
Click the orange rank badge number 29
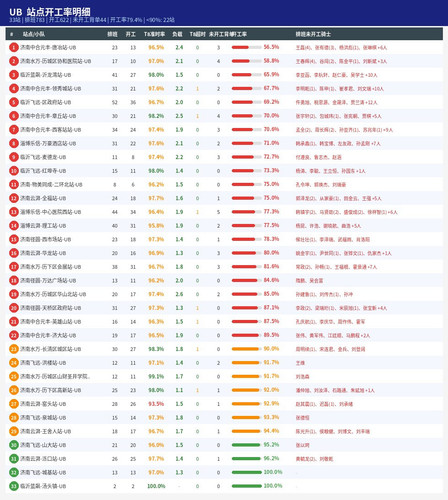point(14,431)
